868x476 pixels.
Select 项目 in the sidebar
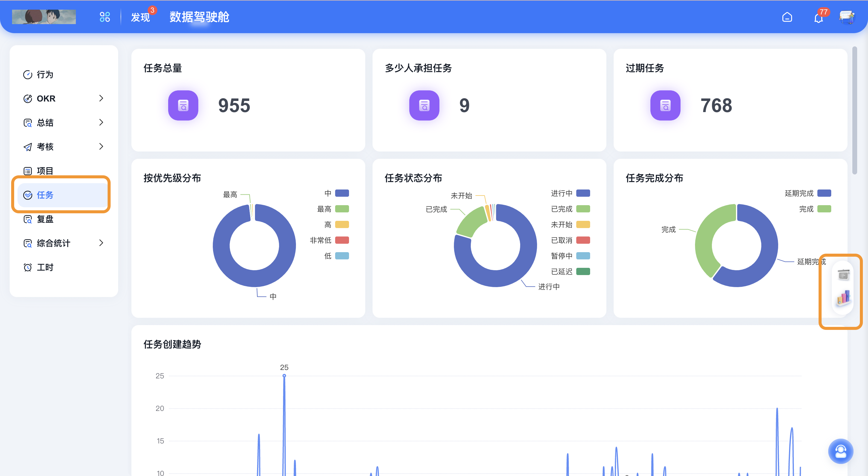[x=64, y=171]
